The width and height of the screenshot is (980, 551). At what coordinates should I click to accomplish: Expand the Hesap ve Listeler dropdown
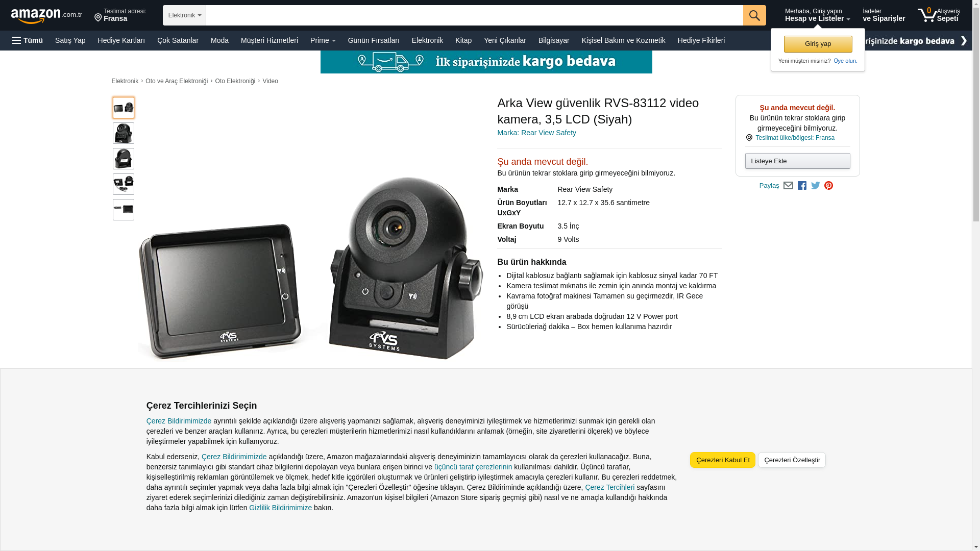(817, 15)
